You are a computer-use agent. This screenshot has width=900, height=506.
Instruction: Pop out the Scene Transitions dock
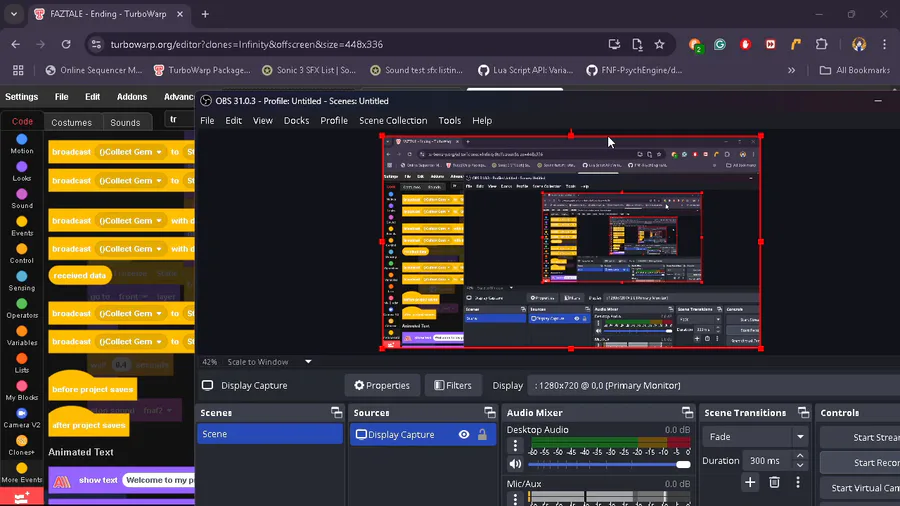pos(804,412)
